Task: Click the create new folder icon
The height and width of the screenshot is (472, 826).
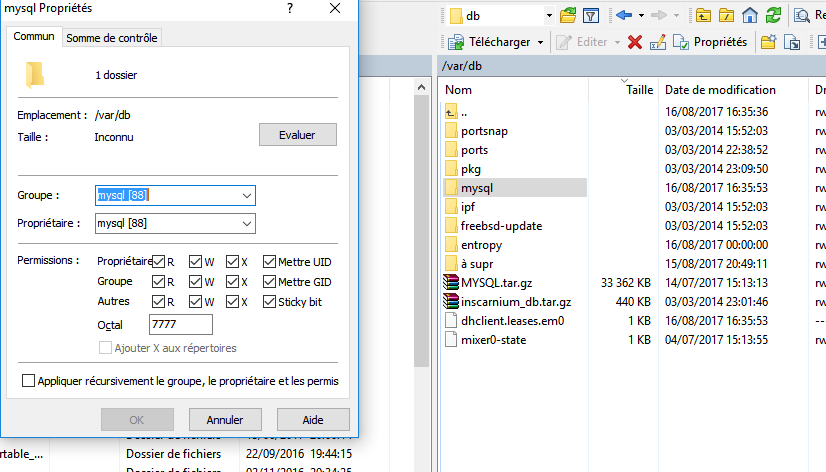Action: click(x=769, y=42)
